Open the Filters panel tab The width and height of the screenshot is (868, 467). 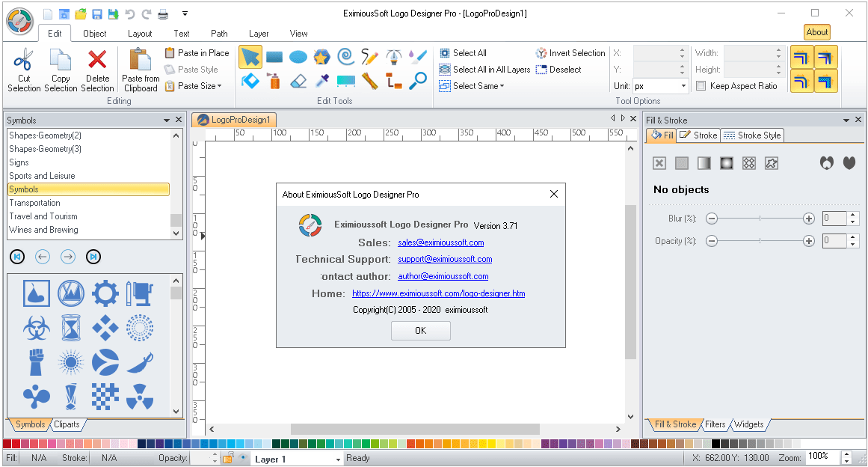[715, 424]
